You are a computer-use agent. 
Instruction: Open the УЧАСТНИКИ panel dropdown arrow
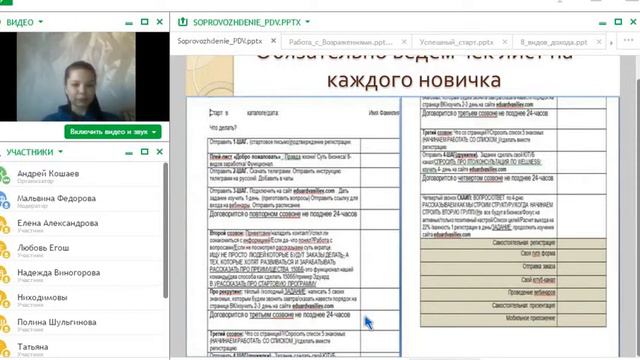click(60, 152)
